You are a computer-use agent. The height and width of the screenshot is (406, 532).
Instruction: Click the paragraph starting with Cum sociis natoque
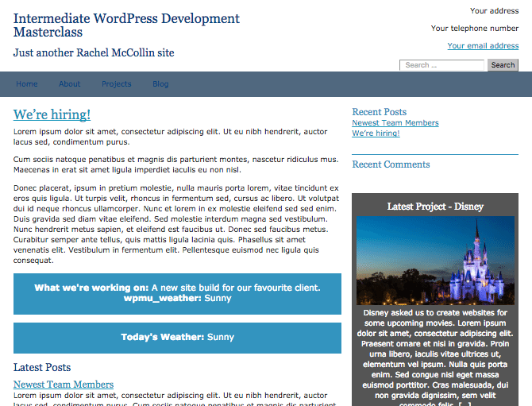point(176,164)
